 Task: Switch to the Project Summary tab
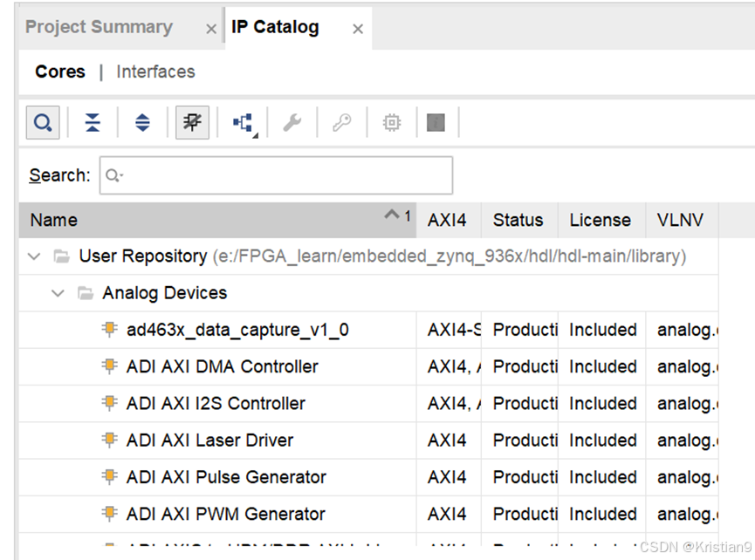tap(99, 27)
